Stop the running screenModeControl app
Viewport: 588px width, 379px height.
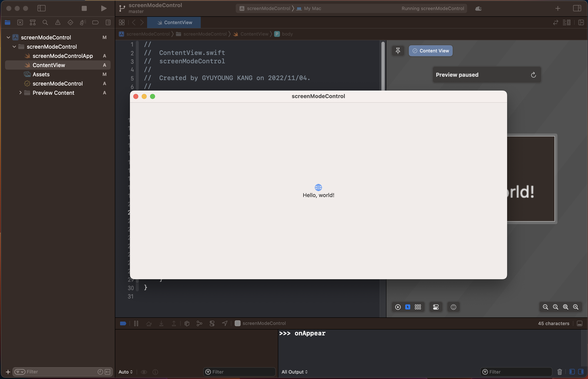(x=84, y=8)
